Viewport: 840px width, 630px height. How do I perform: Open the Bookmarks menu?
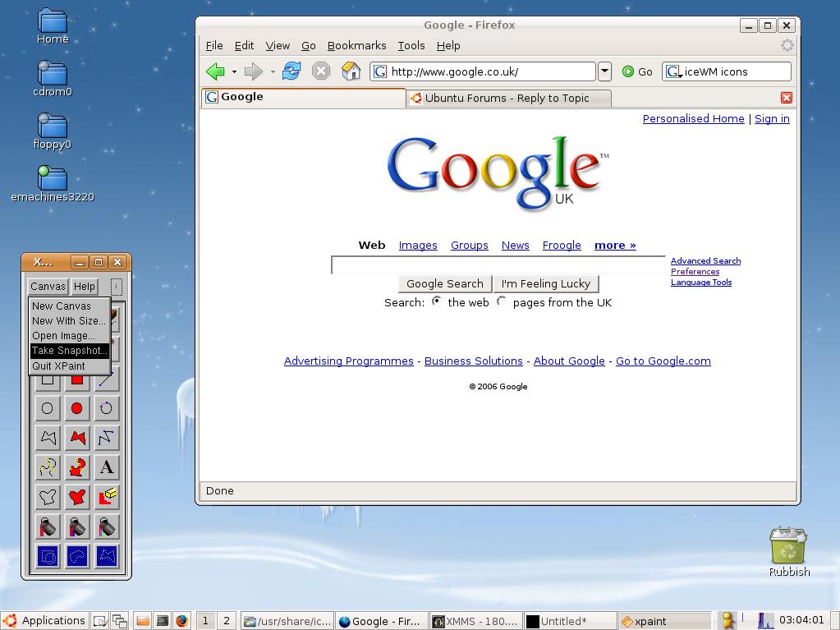[x=357, y=46]
